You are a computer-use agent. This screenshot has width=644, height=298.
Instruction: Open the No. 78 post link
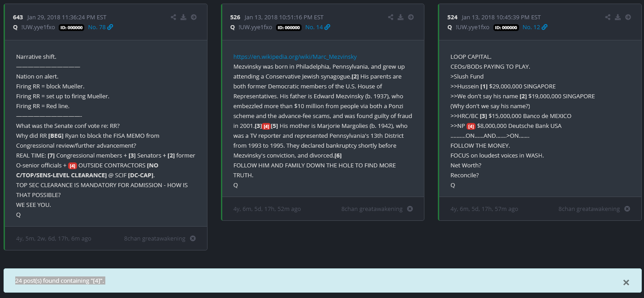tap(100, 27)
